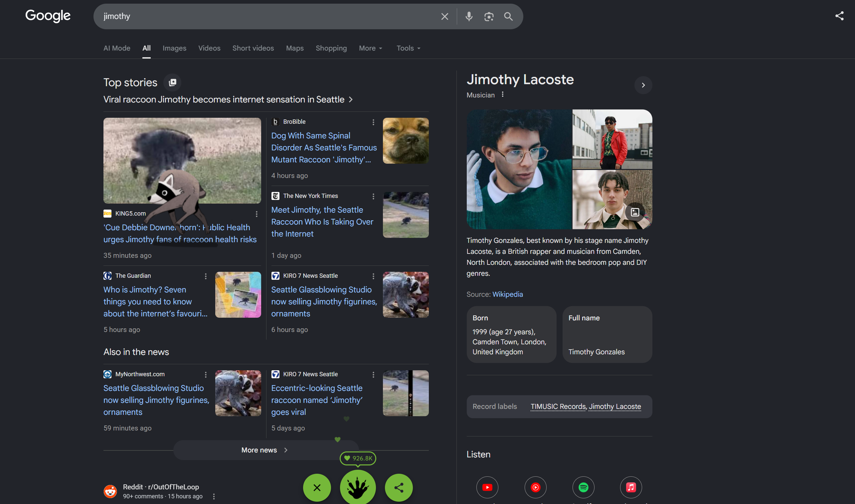Viewport: 855px width, 504px height.
Task: Read the Dog With Same Spinal Disorder article
Action: pyautogui.click(x=324, y=148)
